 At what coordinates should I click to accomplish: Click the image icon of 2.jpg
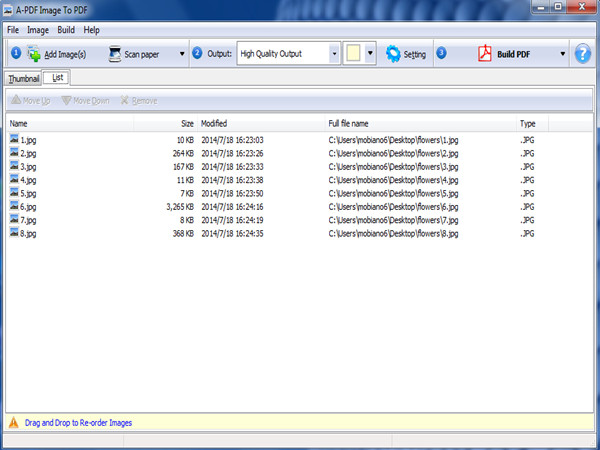[x=14, y=152]
